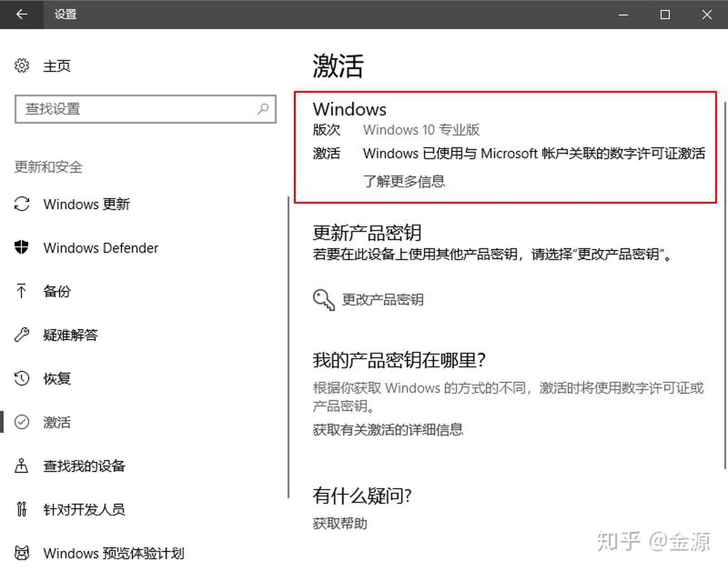Click the Windows Defender shield icon

22,248
